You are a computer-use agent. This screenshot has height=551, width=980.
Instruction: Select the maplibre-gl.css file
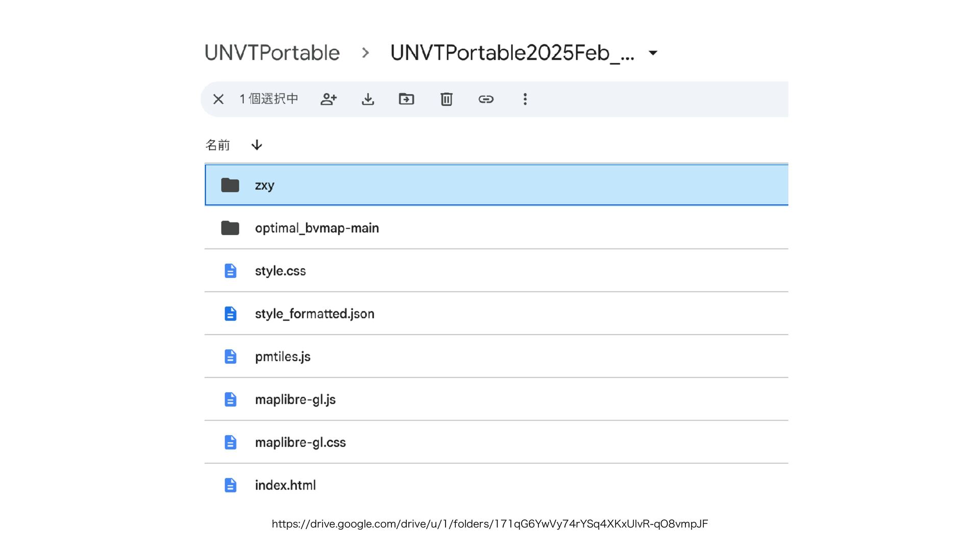[300, 442]
